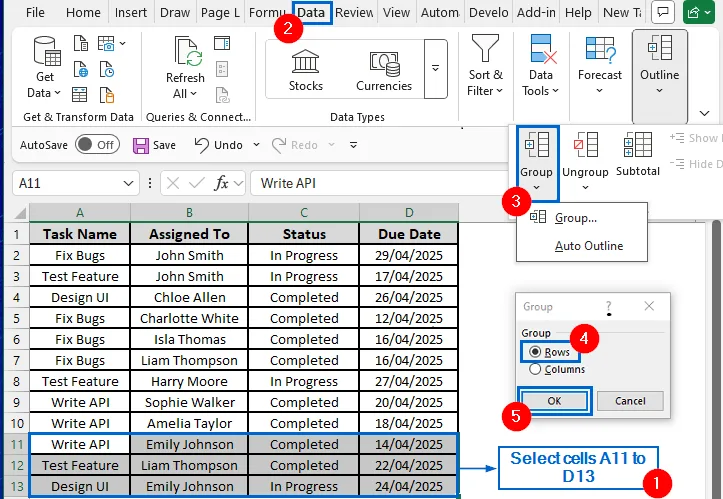Image resolution: width=723 pixels, height=499 pixels.
Task: Click OK in the Group dialog
Action: pyautogui.click(x=554, y=401)
